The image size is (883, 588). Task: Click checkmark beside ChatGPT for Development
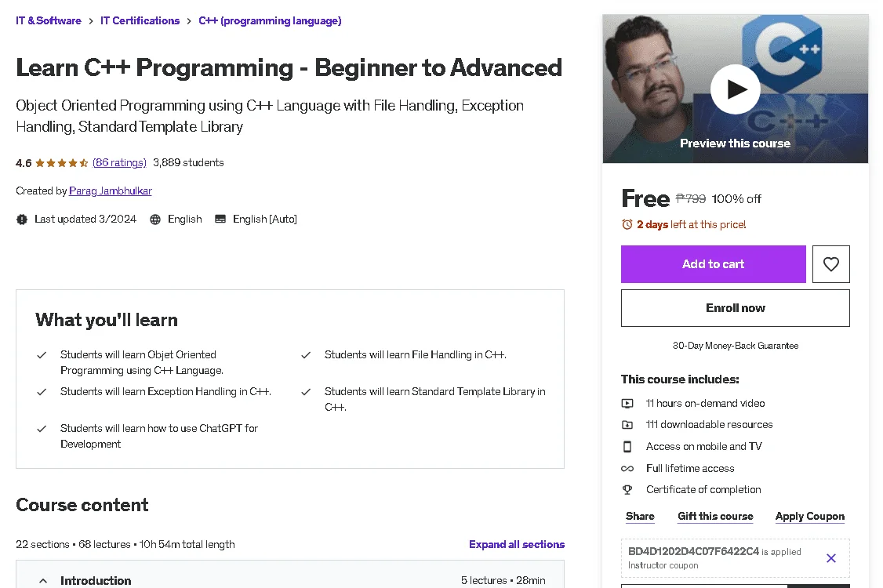click(x=42, y=429)
